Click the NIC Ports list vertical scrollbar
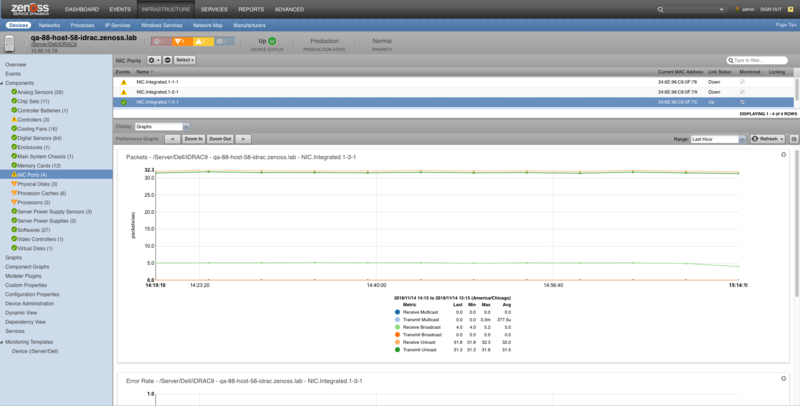Screen dimensions: 800x406 pyautogui.click(x=797, y=89)
